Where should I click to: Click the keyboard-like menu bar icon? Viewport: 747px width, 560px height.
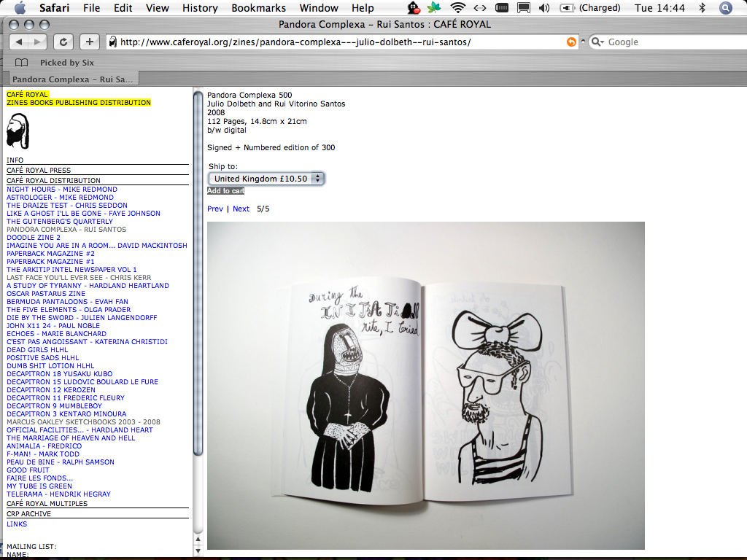[502, 7]
